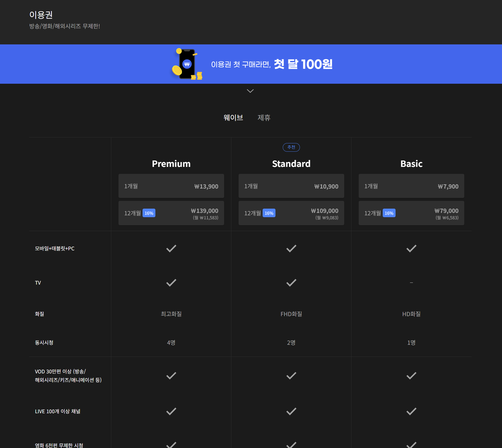Click Basic dash in TV row

(411, 283)
